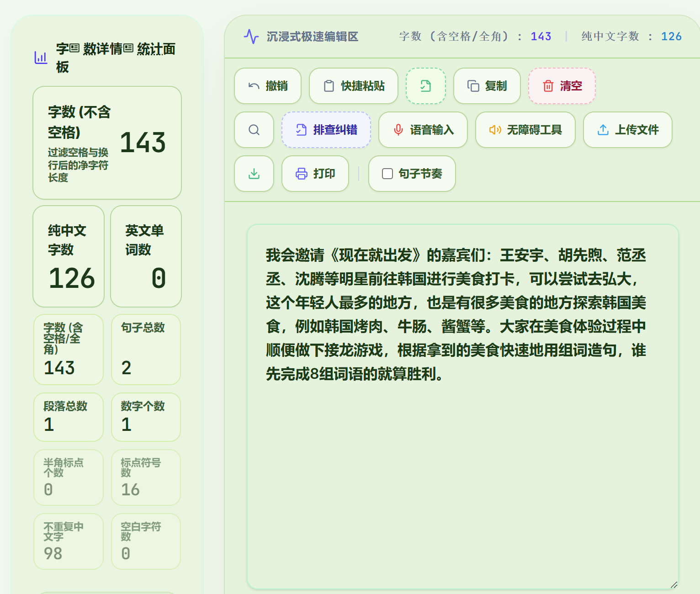Click header value 143 for 字数（含空格/全角）
The height and width of the screenshot is (594, 700).
click(541, 37)
